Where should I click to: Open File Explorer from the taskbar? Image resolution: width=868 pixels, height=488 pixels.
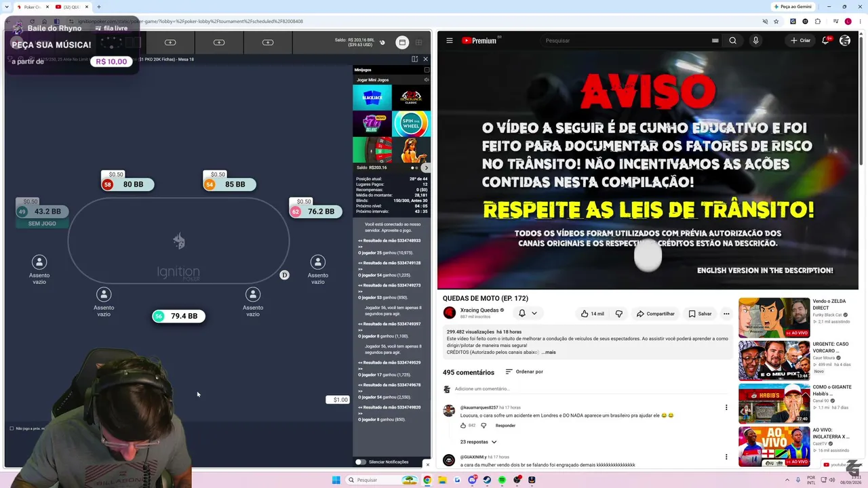[x=442, y=480]
